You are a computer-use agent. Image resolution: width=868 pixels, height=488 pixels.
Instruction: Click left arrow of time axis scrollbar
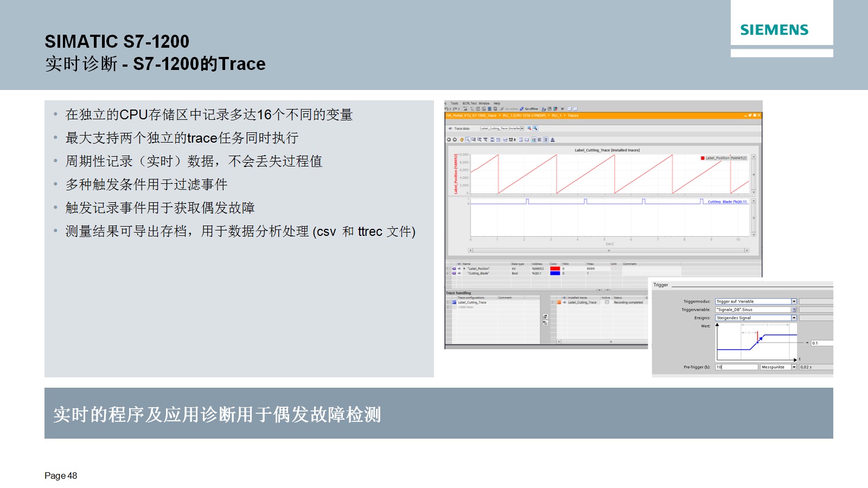pos(470,251)
